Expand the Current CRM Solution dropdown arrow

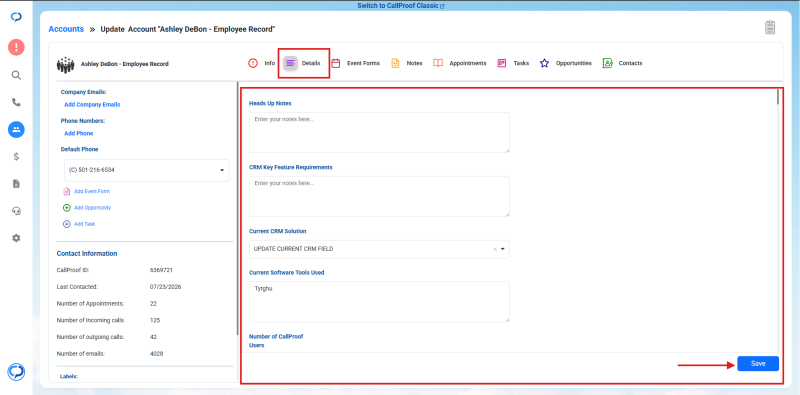tap(503, 249)
